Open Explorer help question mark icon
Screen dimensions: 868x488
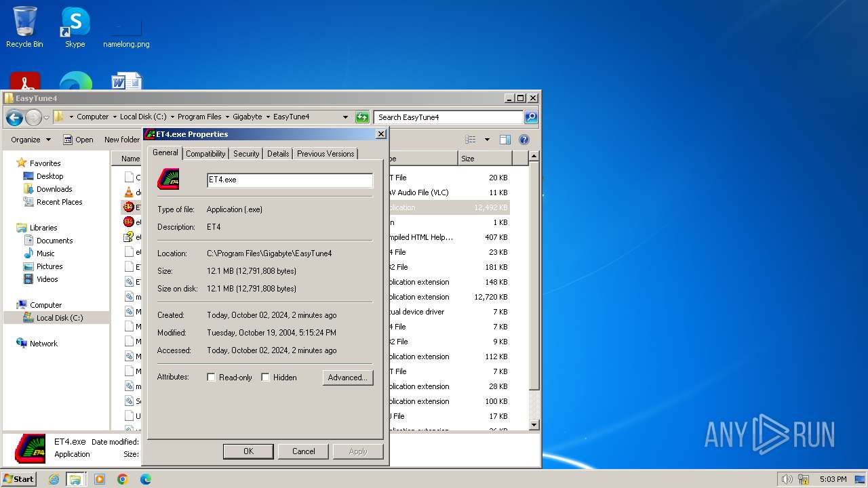[524, 140]
